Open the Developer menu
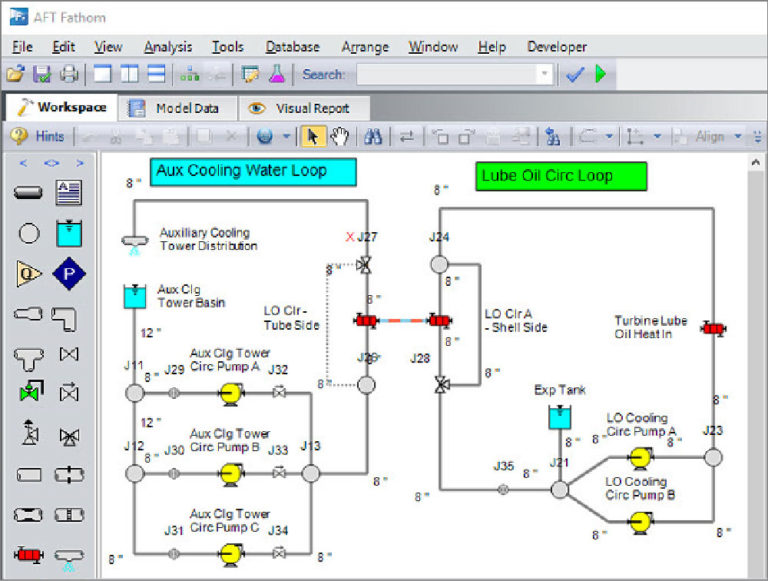This screenshot has width=768, height=581. pyautogui.click(x=557, y=47)
